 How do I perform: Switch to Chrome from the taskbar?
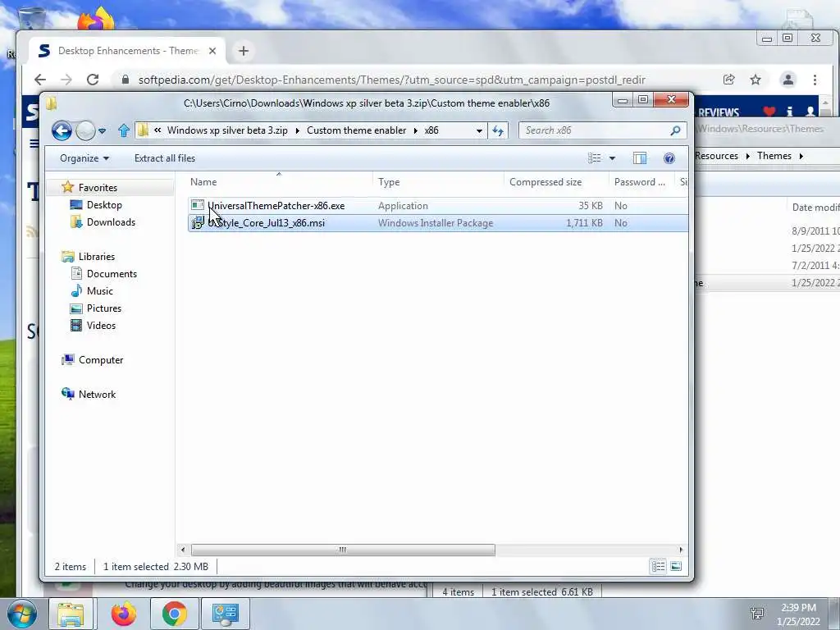[x=175, y=614]
